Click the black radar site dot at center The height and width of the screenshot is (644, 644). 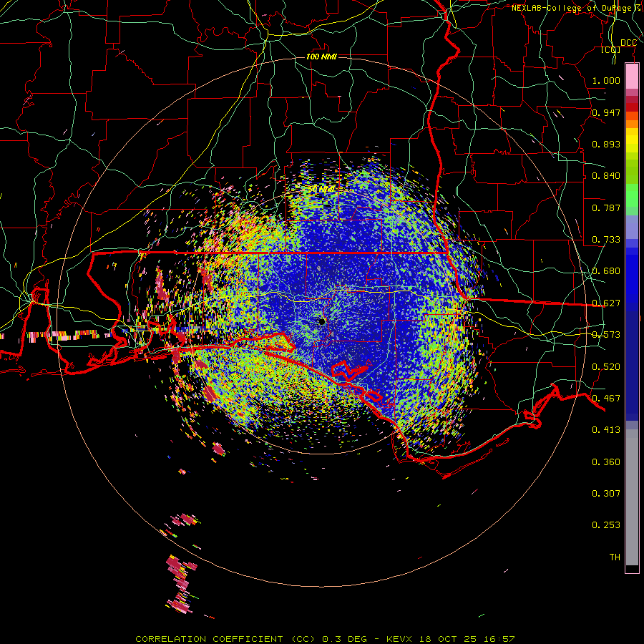tap(322, 321)
